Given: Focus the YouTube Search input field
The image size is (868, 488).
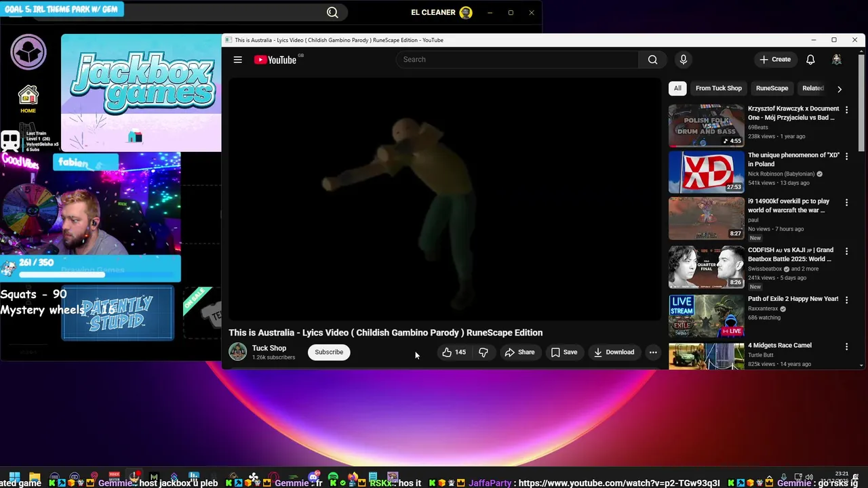Looking at the screenshot, I should tap(517, 60).
